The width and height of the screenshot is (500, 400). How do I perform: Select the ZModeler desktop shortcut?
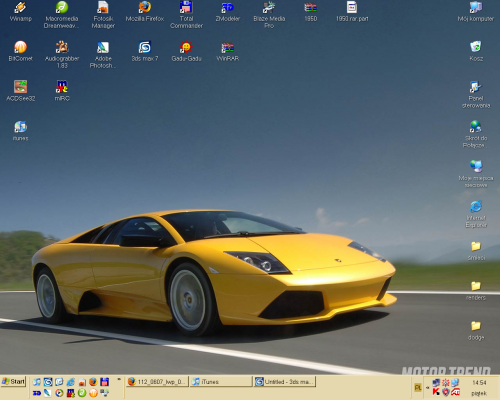tap(228, 12)
